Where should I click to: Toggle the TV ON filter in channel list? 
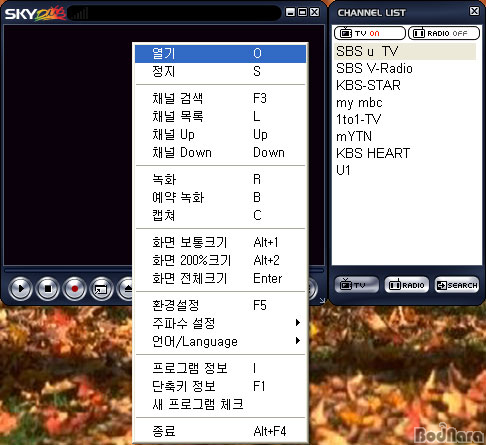pyautogui.click(x=370, y=33)
